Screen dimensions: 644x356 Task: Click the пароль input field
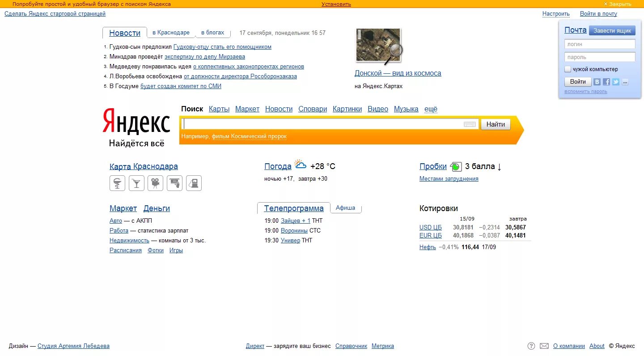[x=600, y=57]
